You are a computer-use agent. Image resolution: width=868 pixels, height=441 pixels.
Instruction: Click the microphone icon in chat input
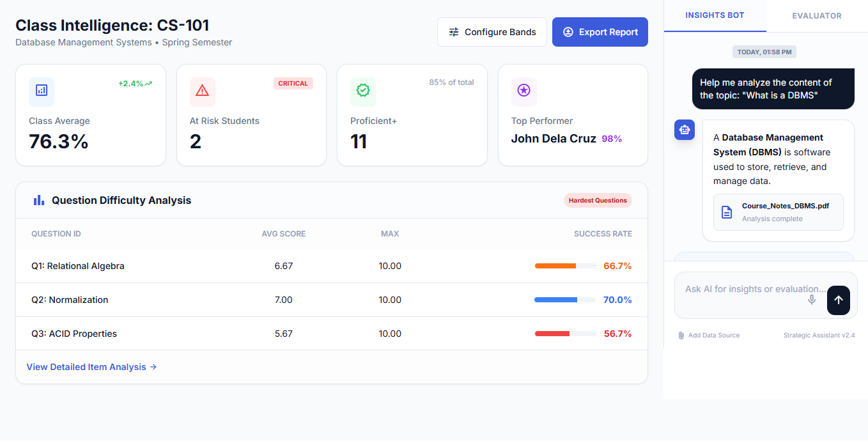812,300
